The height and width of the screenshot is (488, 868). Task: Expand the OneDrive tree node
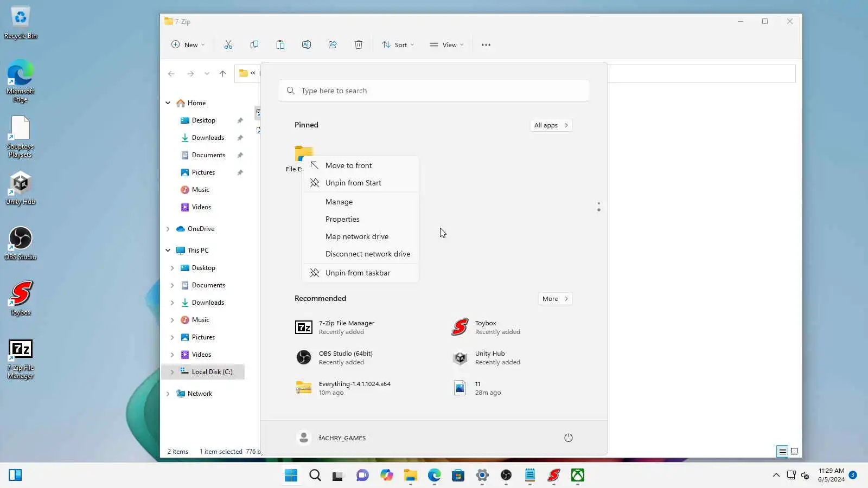[168, 229]
